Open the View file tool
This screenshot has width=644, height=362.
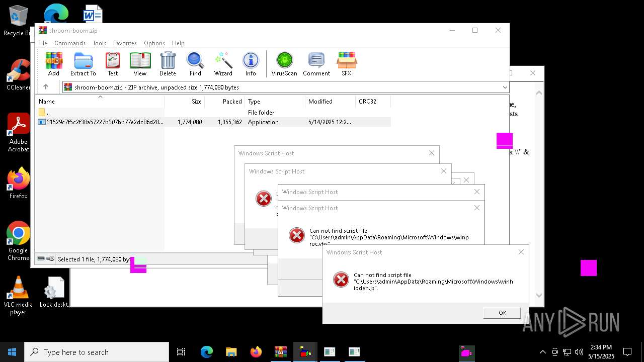click(x=140, y=64)
